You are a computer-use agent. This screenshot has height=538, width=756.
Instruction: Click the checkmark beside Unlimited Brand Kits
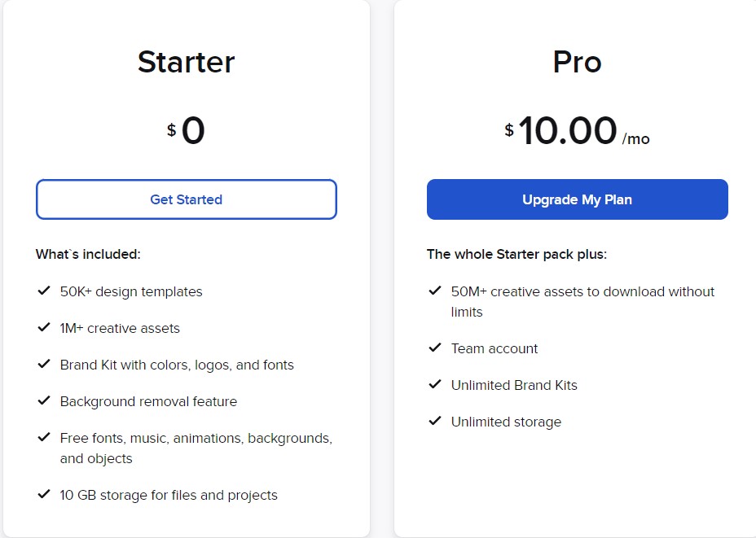435,385
